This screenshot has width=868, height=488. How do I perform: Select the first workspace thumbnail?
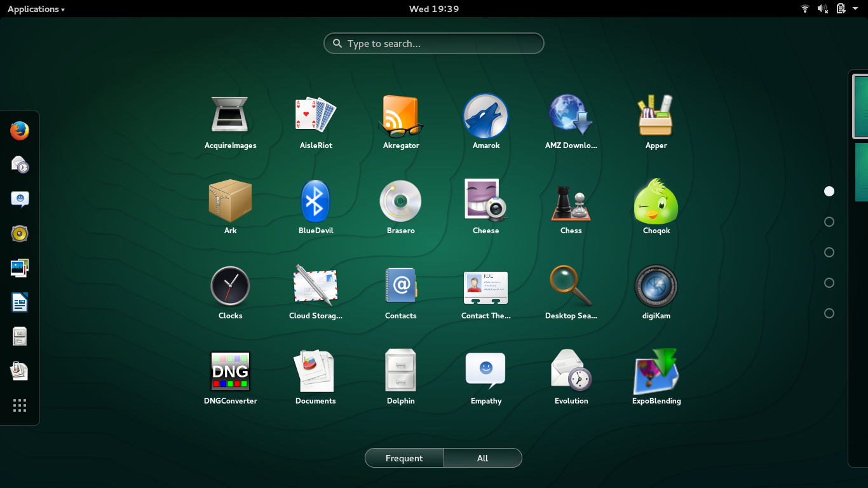(x=860, y=105)
